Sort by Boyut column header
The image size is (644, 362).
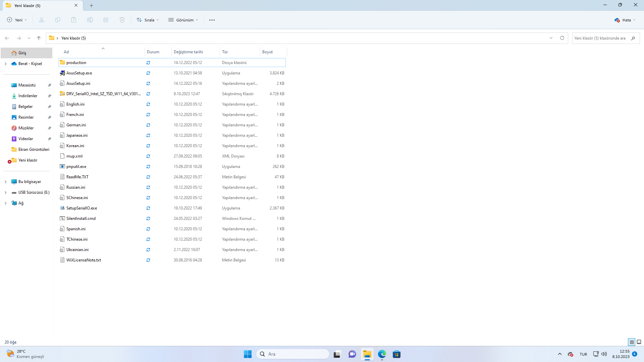click(x=273, y=52)
